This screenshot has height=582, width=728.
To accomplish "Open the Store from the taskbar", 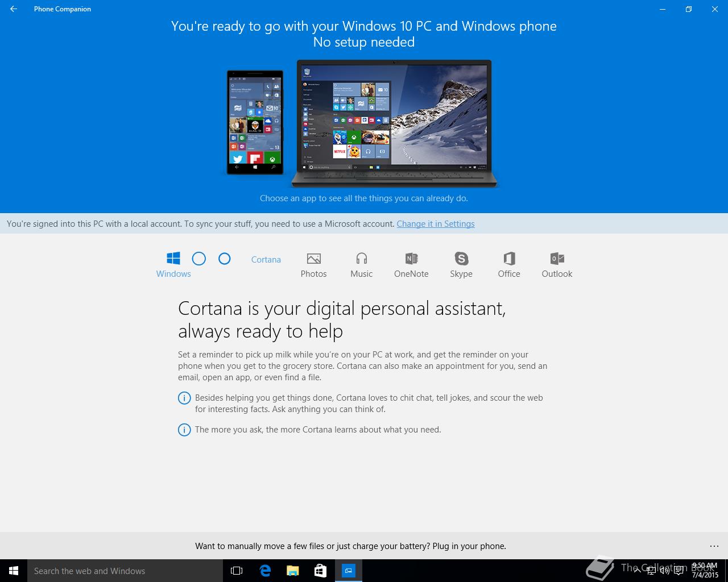I will [x=321, y=571].
